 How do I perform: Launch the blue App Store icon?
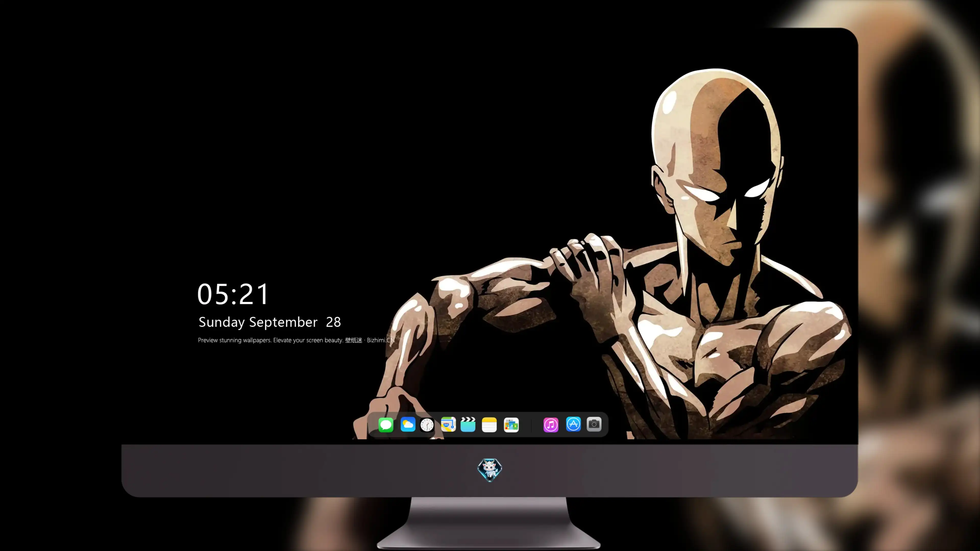tap(573, 424)
